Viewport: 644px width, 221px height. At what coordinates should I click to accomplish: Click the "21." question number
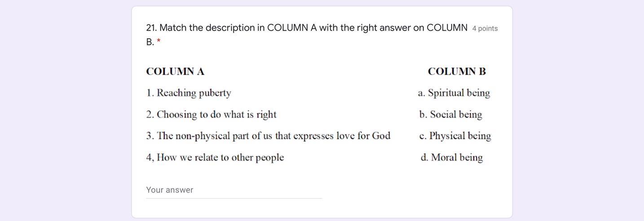coord(151,28)
